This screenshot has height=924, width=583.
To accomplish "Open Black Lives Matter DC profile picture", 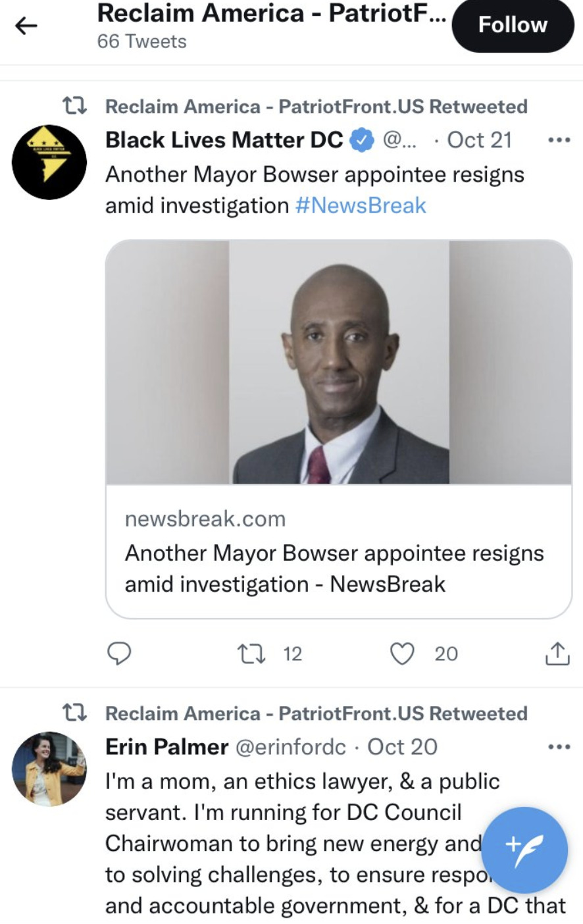I will (x=49, y=162).
